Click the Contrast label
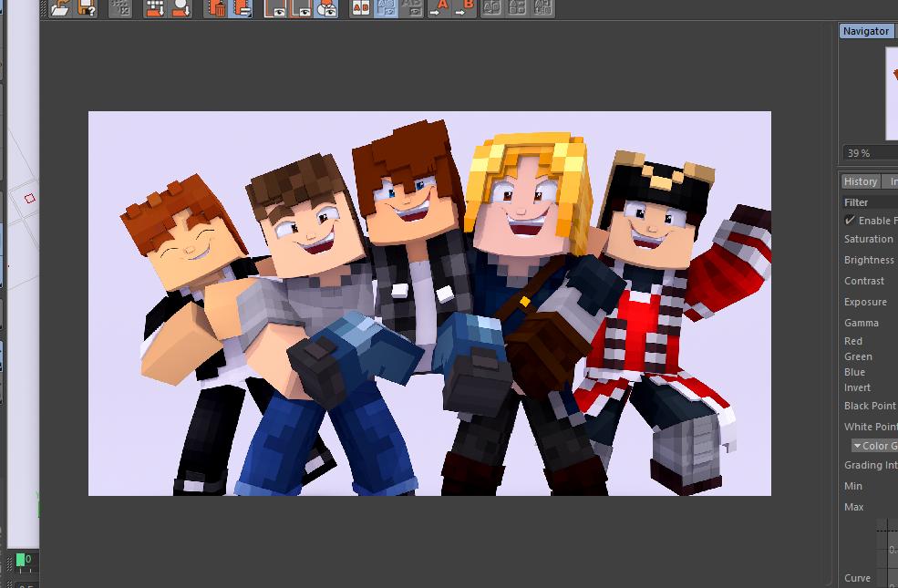 click(x=864, y=281)
